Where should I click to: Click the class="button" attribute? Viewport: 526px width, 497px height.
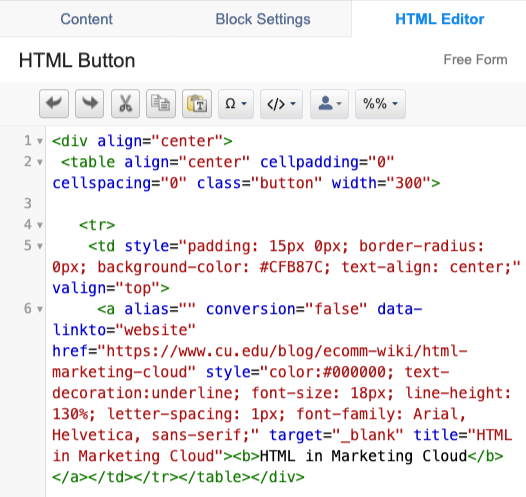pyautogui.click(x=259, y=183)
